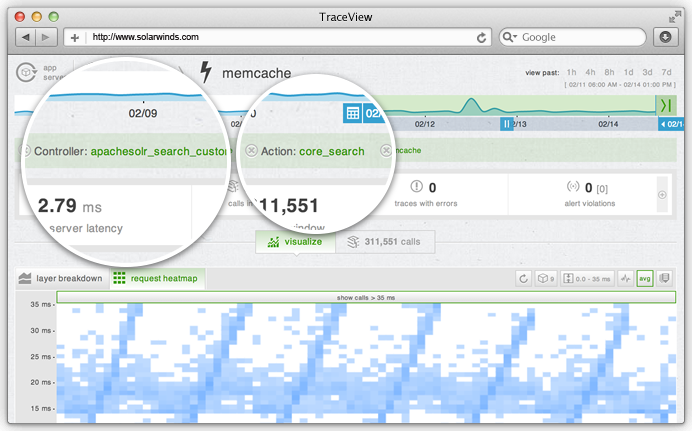The image size is (692, 431).
Task: Click the alert violations signal icon
Action: coord(573,187)
